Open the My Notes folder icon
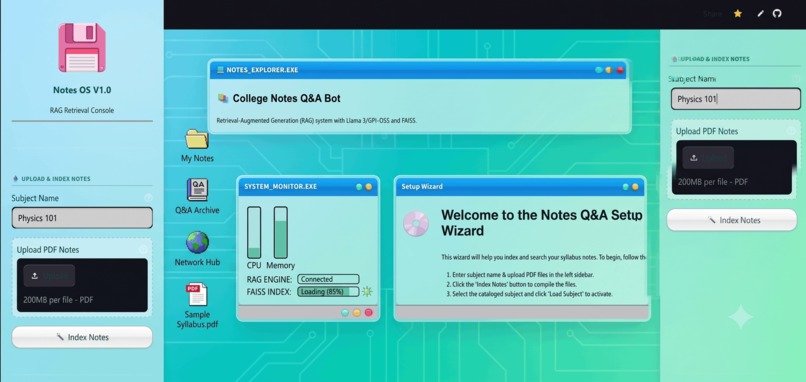The width and height of the screenshot is (806, 382). click(x=197, y=139)
